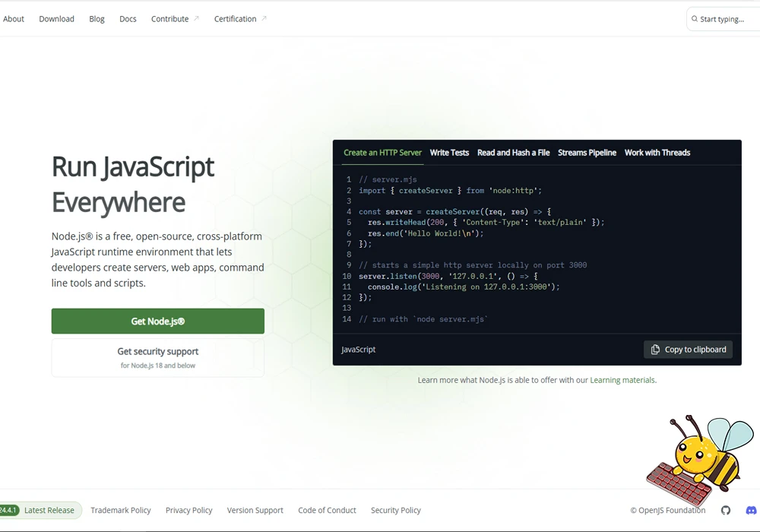Click code line 10 server.listen statement

(x=448, y=276)
